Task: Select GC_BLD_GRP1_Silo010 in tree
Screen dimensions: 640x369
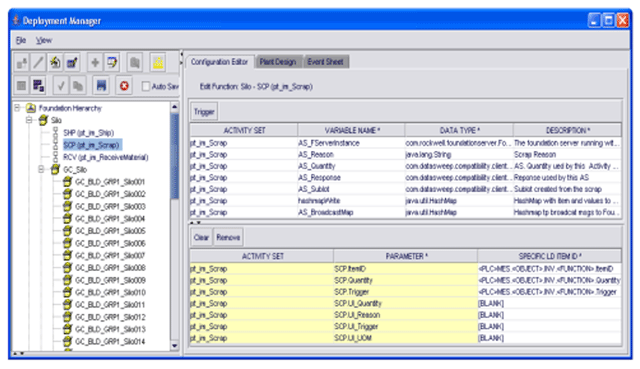Action: [x=110, y=292]
